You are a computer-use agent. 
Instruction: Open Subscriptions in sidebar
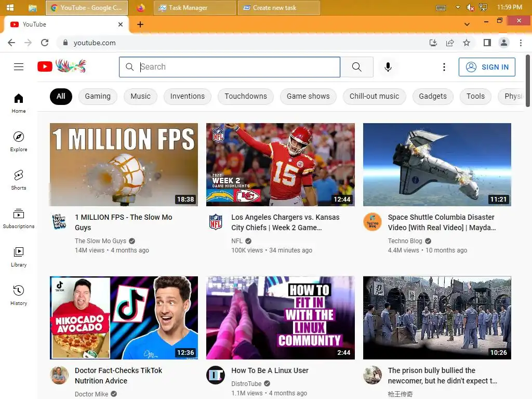pos(19,219)
